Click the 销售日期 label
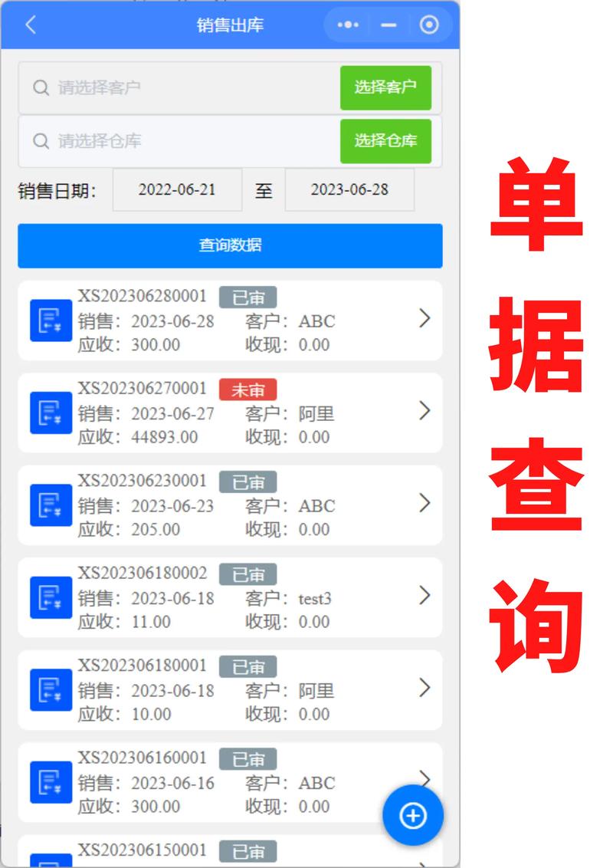613x868 pixels. click(x=57, y=191)
